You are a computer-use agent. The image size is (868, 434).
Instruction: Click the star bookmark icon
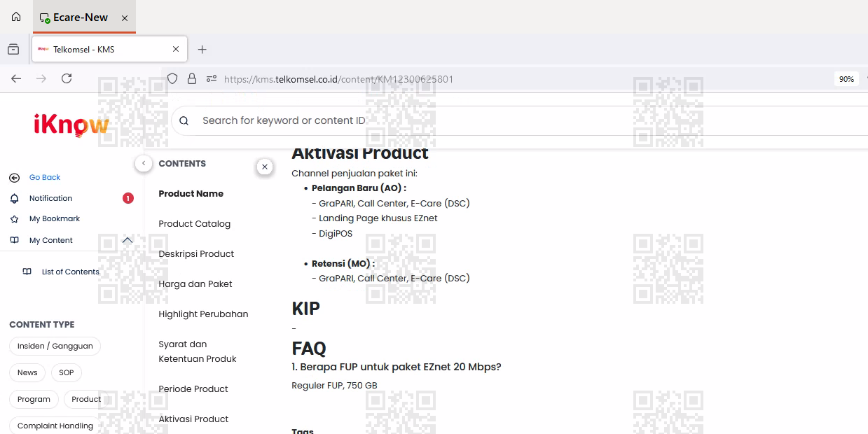pyautogui.click(x=14, y=219)
